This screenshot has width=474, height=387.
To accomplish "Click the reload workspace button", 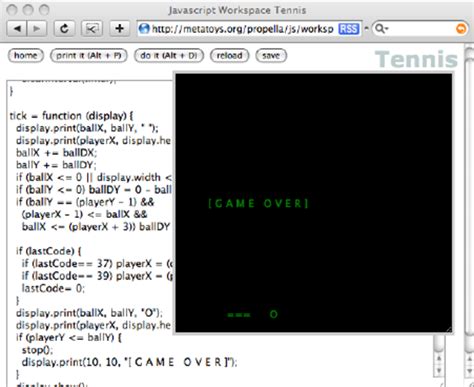I will 229,55.
